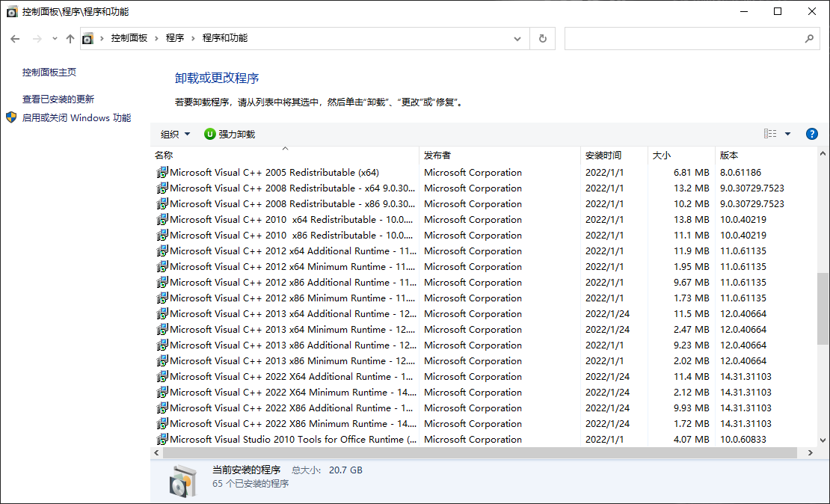Image resolution: width=830 pixels, height=504 pixels.
Task: Open the 控制面板主页 link
Action: [x=49, y=72]
